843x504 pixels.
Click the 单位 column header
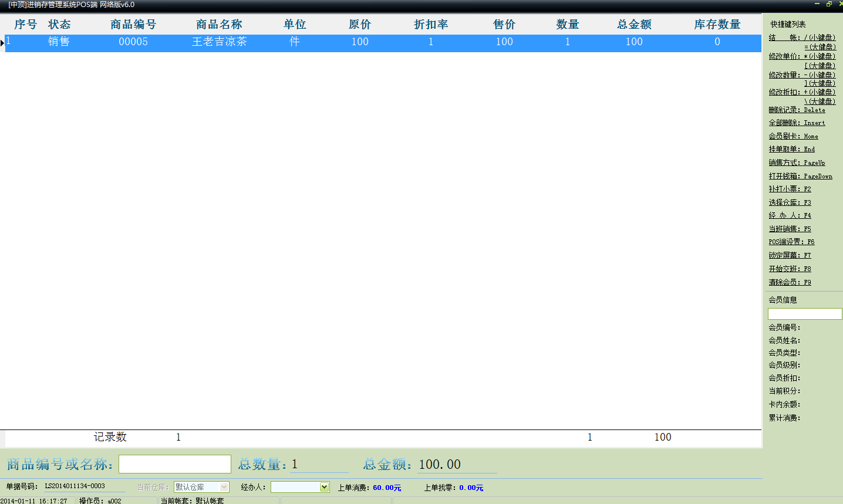click(295, 25)
